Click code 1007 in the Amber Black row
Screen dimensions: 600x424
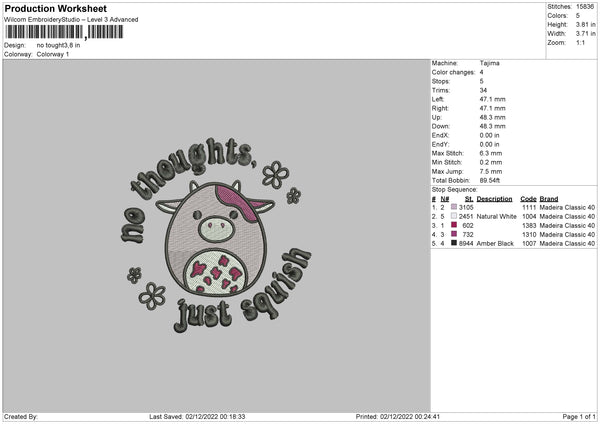click(529, 243)
